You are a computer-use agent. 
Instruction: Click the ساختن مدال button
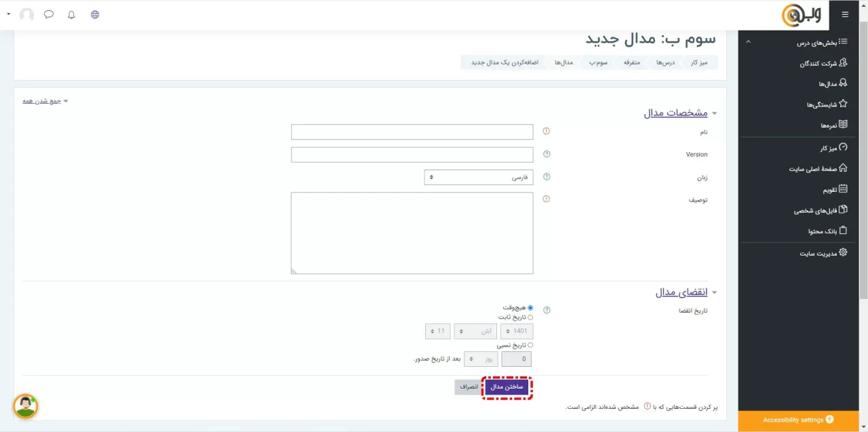click(507, 387)
